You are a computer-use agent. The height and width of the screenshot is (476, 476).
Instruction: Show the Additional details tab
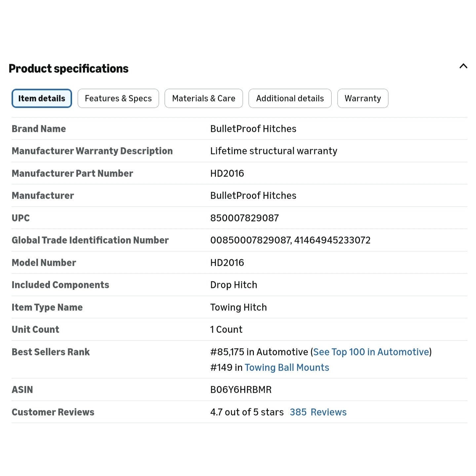coord(290,98)
